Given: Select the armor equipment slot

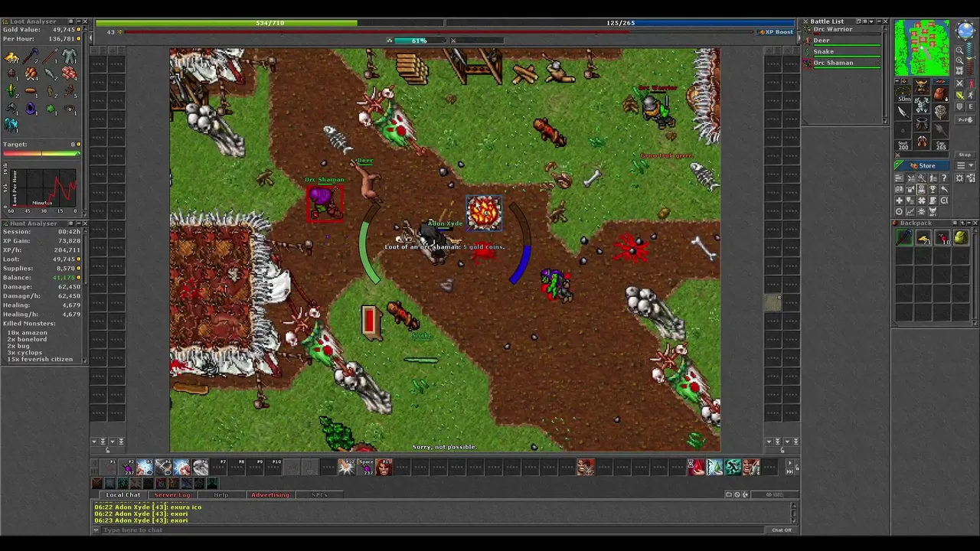Looking at the screenshot, I should 923,104.
